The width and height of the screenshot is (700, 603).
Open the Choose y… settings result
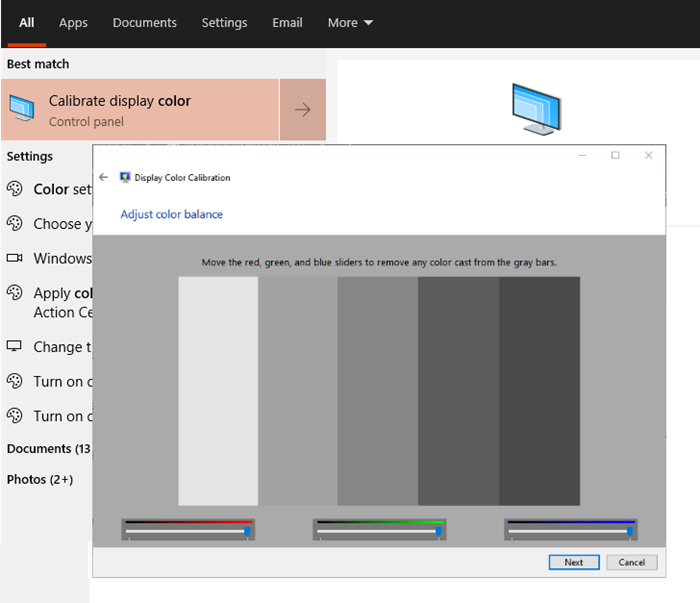47,224
